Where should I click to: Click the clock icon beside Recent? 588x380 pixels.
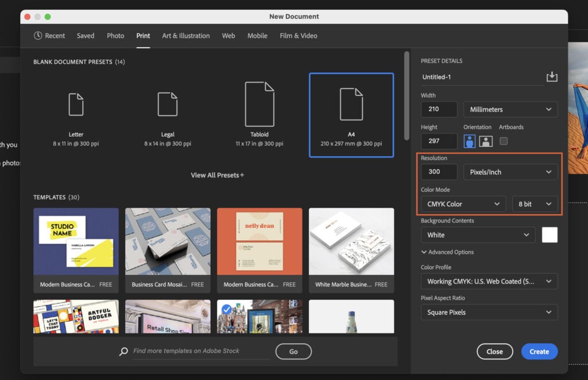(x=37, y=36)
